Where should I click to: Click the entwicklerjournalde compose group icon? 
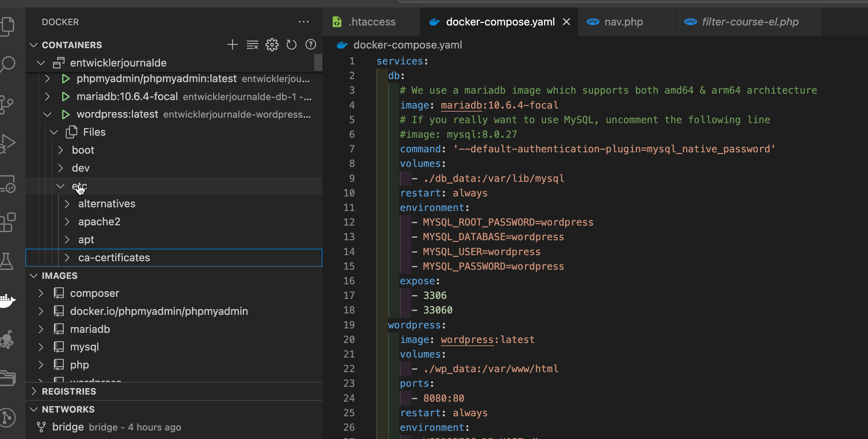(x=59, y=63)
